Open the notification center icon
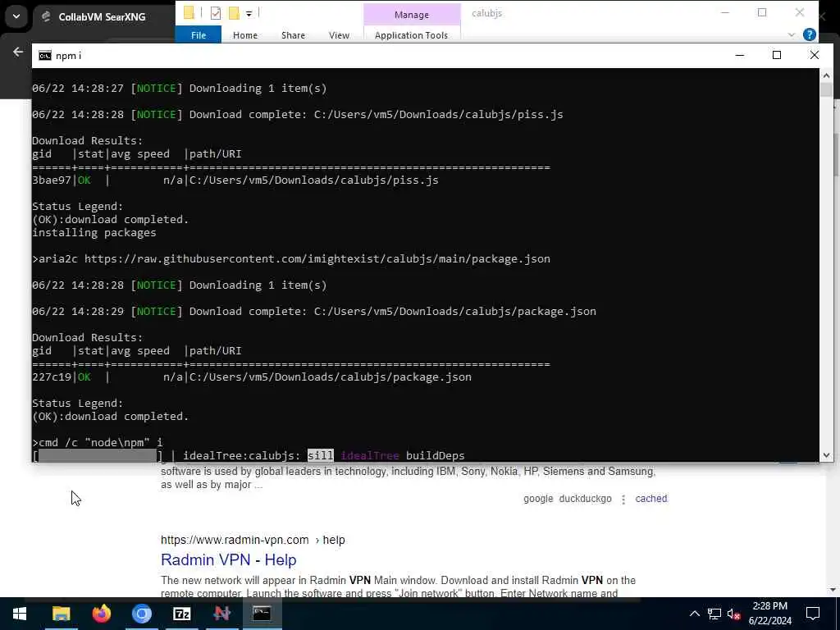The image size is (840, 630). 813,614
